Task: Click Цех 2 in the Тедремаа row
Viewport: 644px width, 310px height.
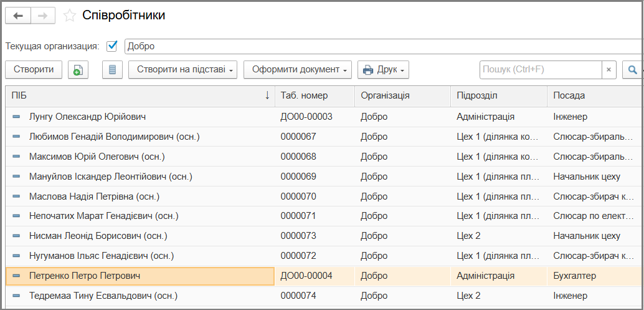Action: pos(468,296)
